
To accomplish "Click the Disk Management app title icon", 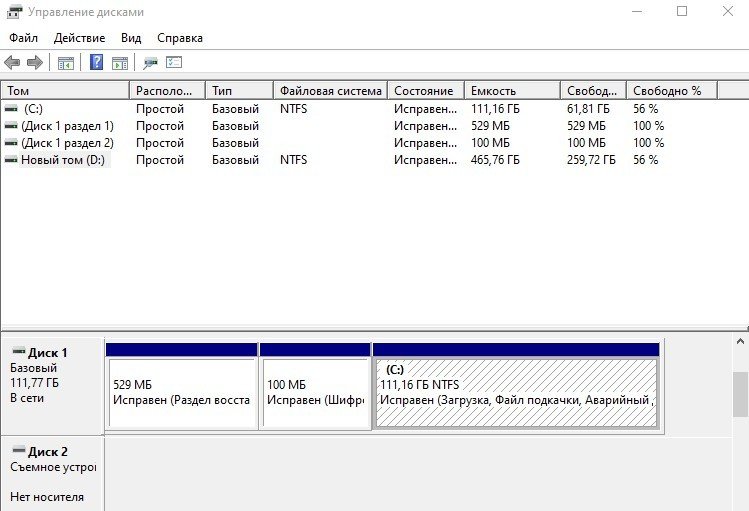I will coord(14,11).
